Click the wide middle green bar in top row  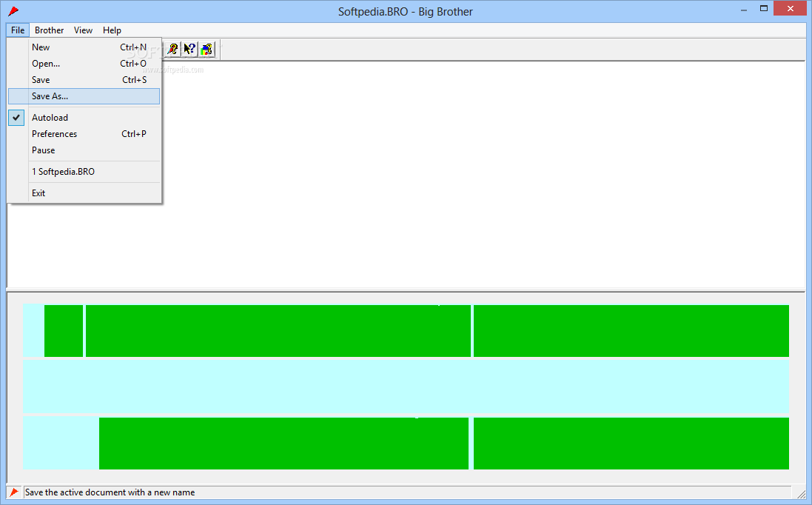(278, 331)
